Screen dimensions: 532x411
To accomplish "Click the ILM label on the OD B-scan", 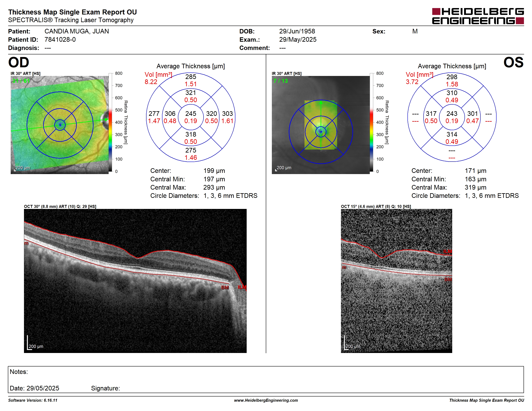I will click(x=242, y=287).
